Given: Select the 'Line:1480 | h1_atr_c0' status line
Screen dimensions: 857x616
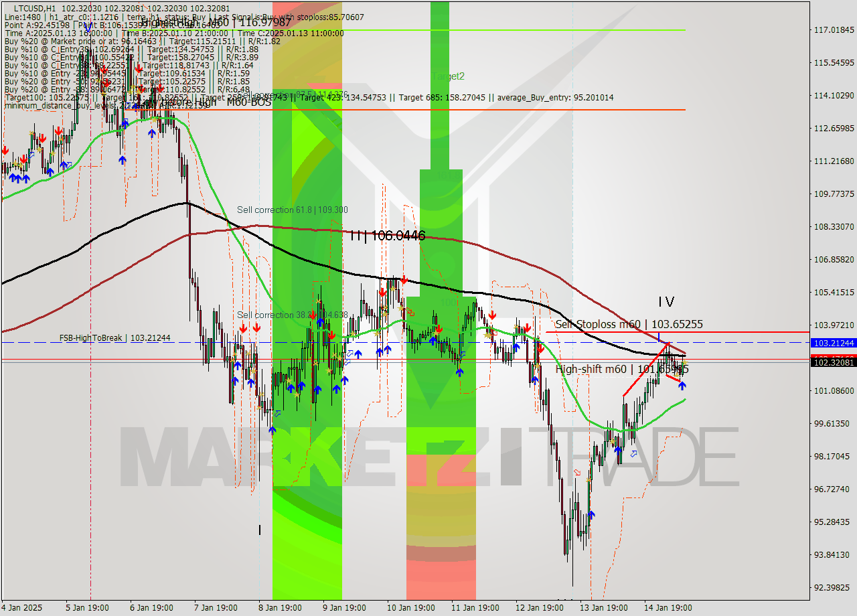Looking at the screenshot, I should pyautogui.click(x=184, y=16).
